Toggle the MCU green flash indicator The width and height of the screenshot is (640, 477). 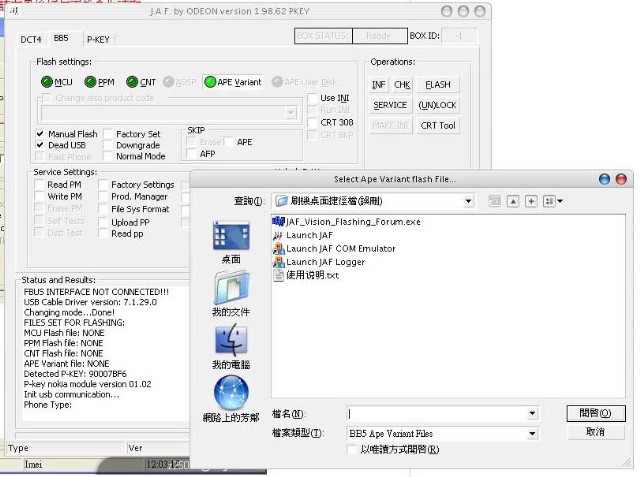pyautogui.click(x=47, y=82)
